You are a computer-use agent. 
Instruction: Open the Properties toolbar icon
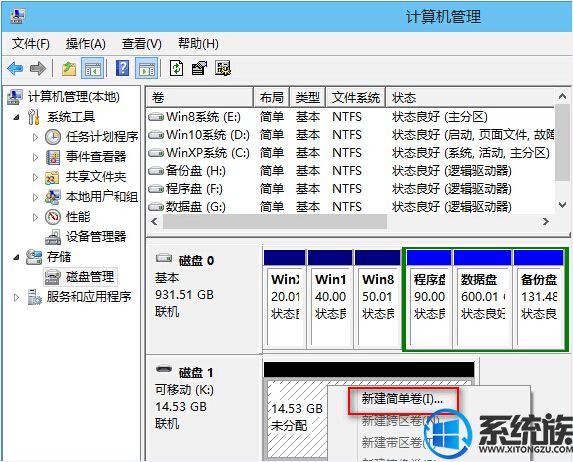[200, 68]
